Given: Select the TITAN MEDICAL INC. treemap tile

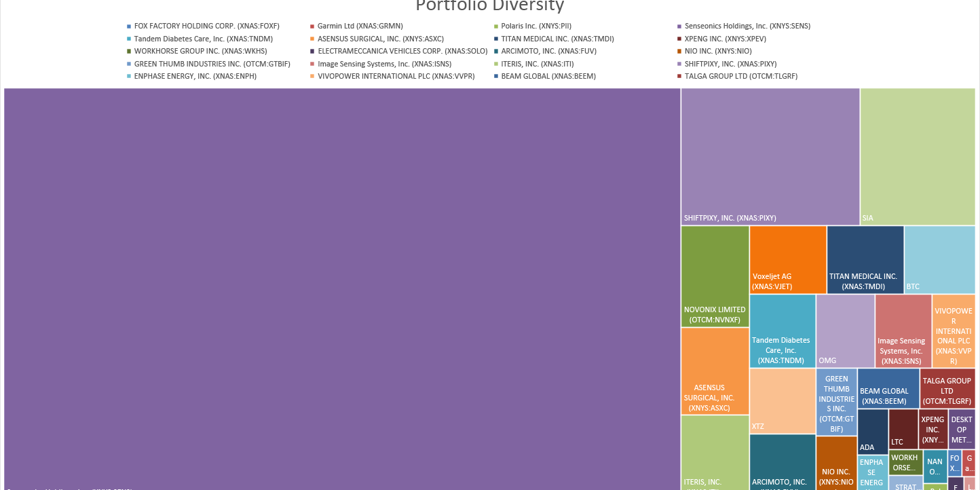Looking at the screenshot, I should (865, 259).
